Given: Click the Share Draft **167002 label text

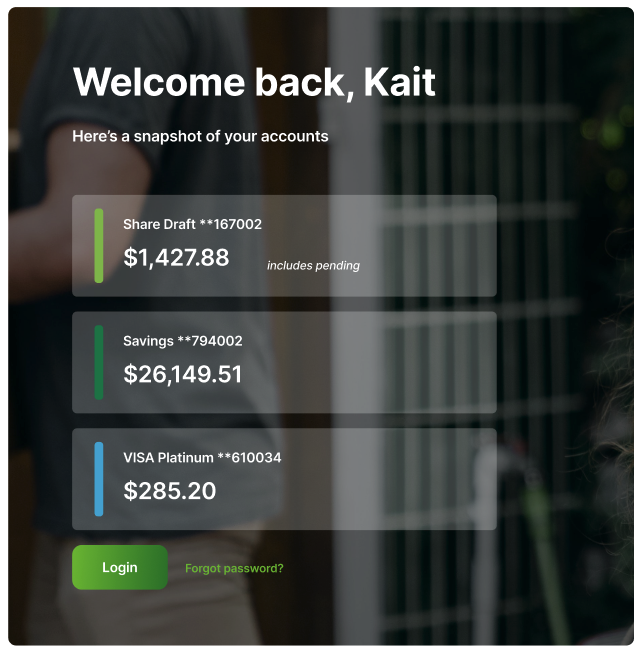Looking at the screenshot, I should click(x=193, y=224).
